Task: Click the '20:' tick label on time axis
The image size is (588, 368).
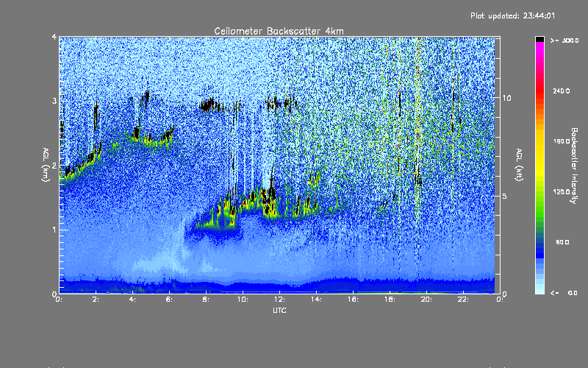Action: [426, 300]
